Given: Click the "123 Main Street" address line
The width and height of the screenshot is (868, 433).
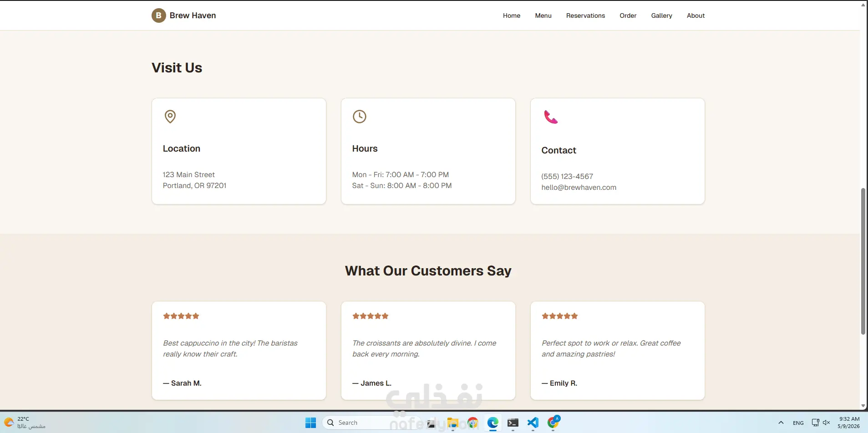Looking at the screenshot, I should pos(189,174).
